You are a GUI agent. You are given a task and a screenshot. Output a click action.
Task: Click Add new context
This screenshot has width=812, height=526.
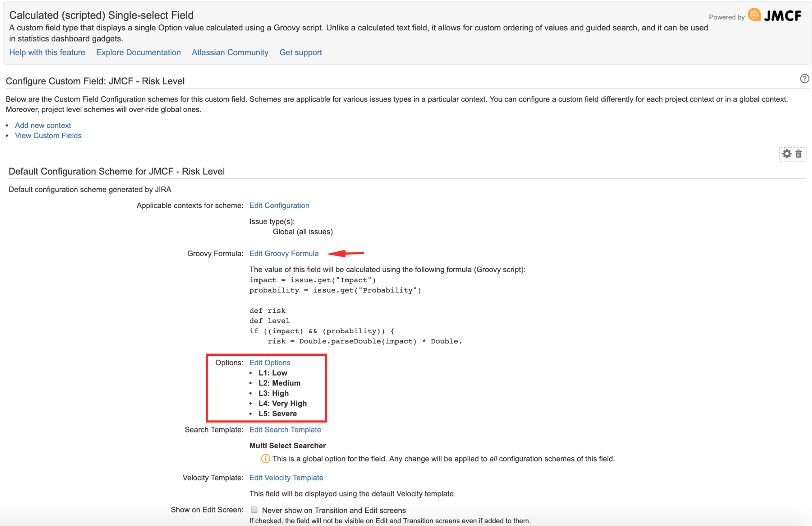pyautogui.click(x=43, y=125)
